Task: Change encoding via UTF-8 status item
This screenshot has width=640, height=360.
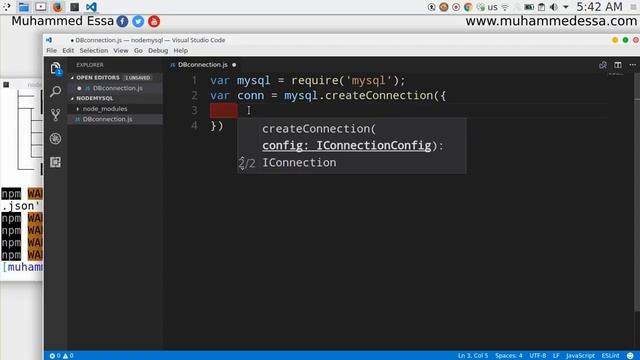Action: (538, 356)
